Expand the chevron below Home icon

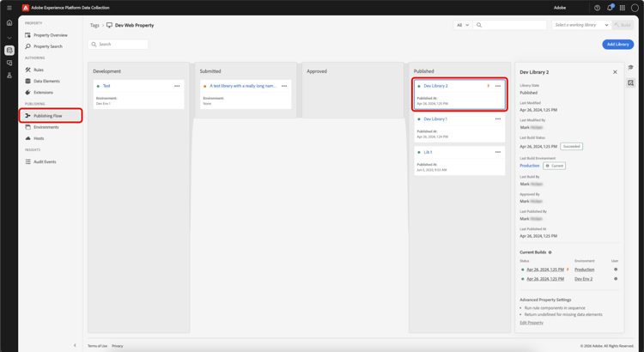pos(9,38)
